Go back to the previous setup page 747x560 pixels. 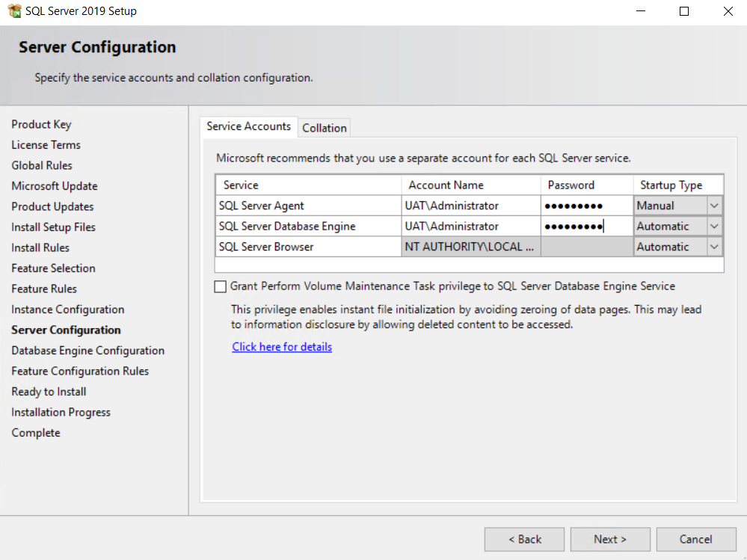524,539
